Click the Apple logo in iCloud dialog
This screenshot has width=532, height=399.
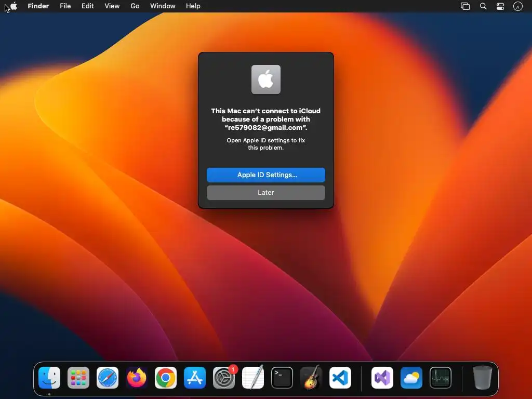[266, 79]
